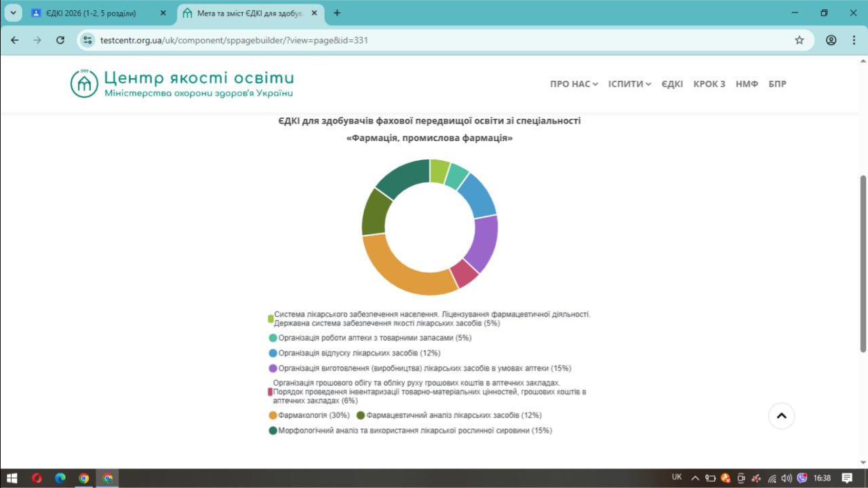Viewport: 868px width, 488px height.
Task: Open the БПР navigation link
Action: click(777, 84)
